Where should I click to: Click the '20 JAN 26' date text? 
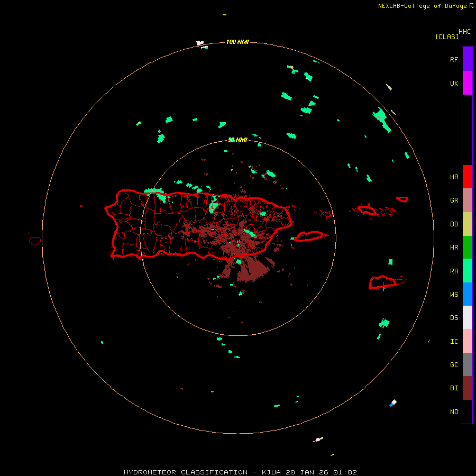point(307,472)
